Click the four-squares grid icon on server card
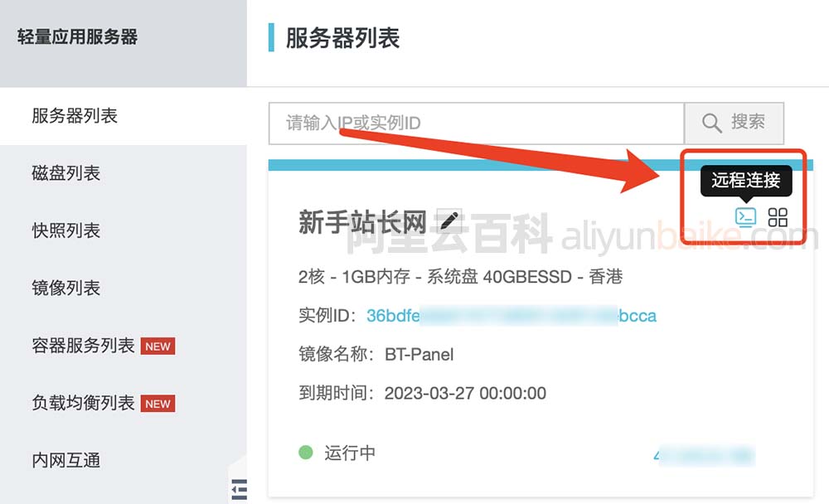Screen dimensions: 829x504 pos(778,217)
